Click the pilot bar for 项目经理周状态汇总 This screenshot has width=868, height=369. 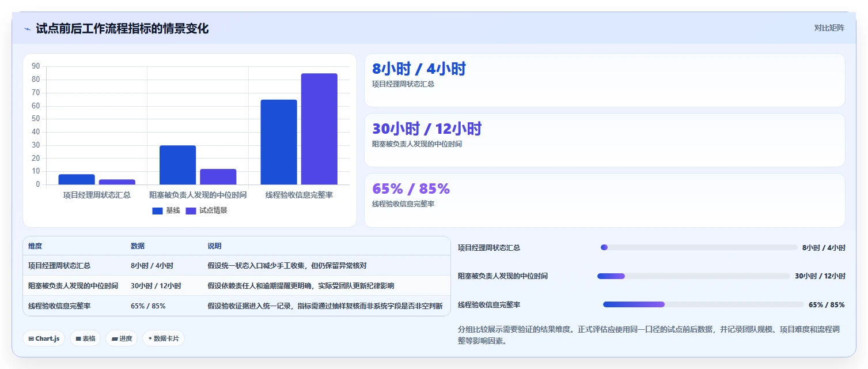[117, 182]
